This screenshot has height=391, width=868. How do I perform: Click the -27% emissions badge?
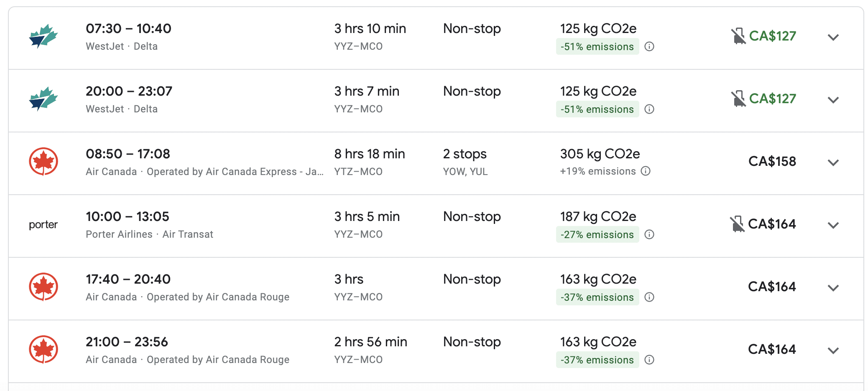click(x=597, y=234)
